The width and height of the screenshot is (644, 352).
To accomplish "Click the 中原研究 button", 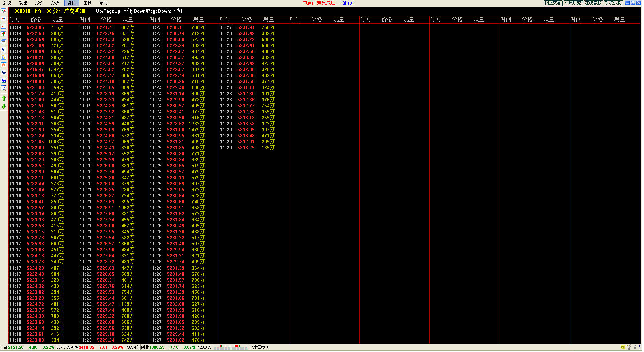I will coord(573,3).
